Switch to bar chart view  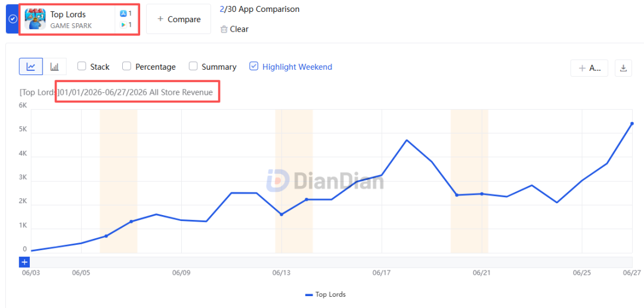pos(55,67)
